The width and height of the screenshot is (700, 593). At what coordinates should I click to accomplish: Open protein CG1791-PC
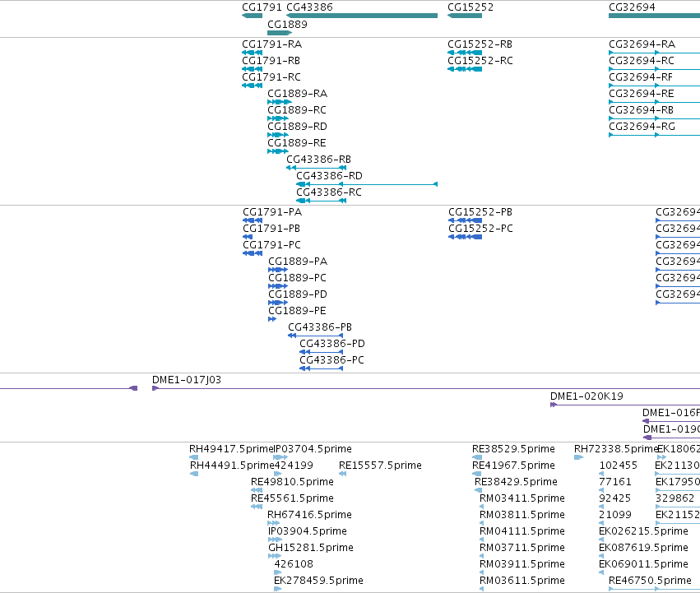tap(272, 245)
